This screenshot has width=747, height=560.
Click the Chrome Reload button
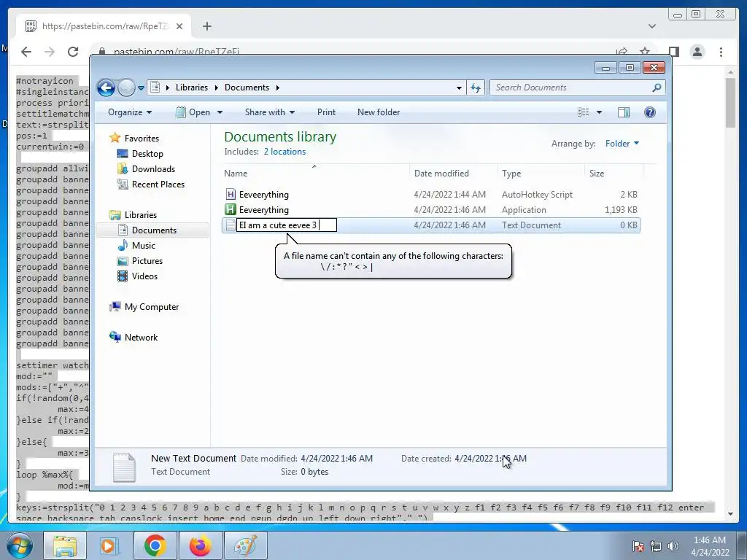click(x=73, y=52)
